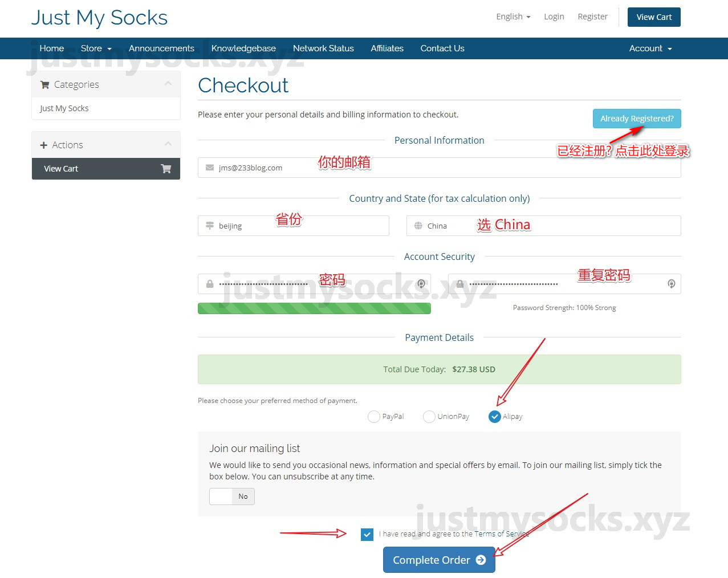
Task: Click the Login link
Action: point(554,17)
